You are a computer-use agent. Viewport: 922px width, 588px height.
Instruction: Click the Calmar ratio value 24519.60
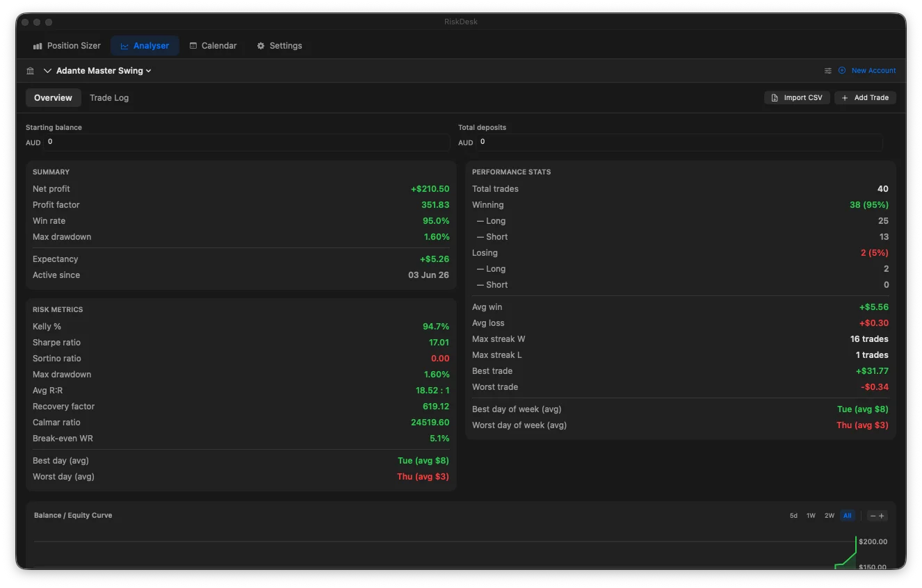point(430,423)
